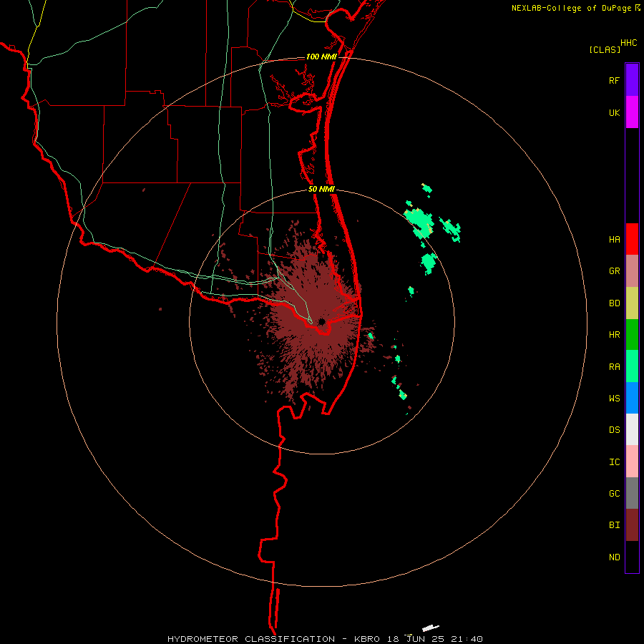Click the BI legend label
This screenshot has width=644, height=644.
pyautogui.click(x=614, y=525)
